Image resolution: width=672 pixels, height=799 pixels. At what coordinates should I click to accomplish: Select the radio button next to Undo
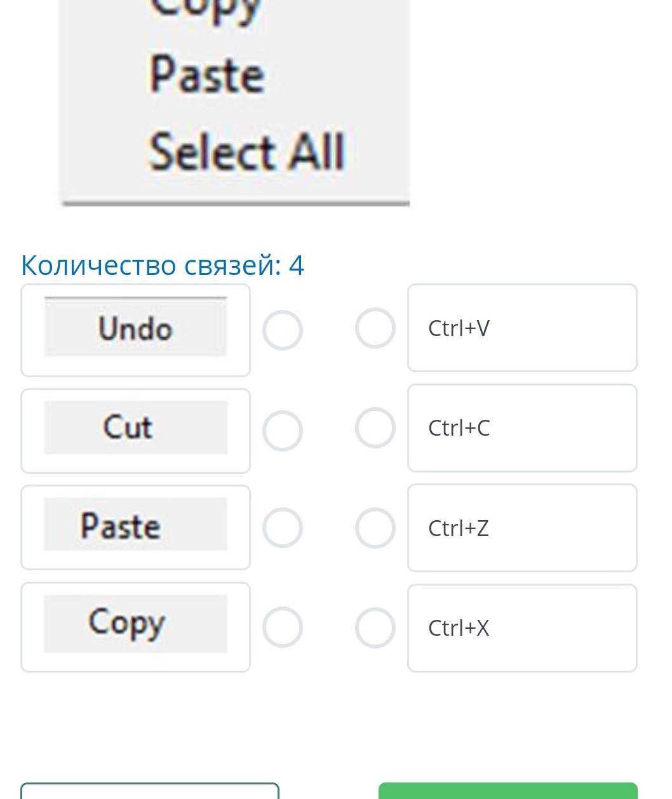click(283, 330)
